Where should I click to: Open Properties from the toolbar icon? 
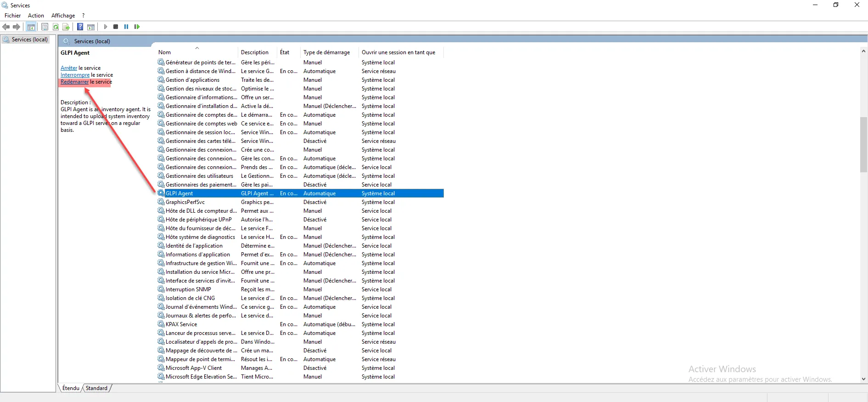coord(45,27)
